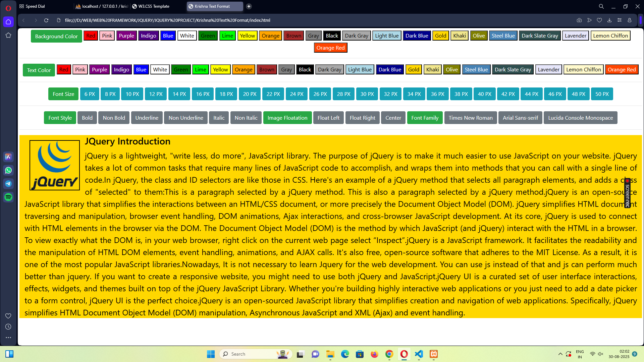Open the profile account icon
644x362 pixels.
coord(630,20)
